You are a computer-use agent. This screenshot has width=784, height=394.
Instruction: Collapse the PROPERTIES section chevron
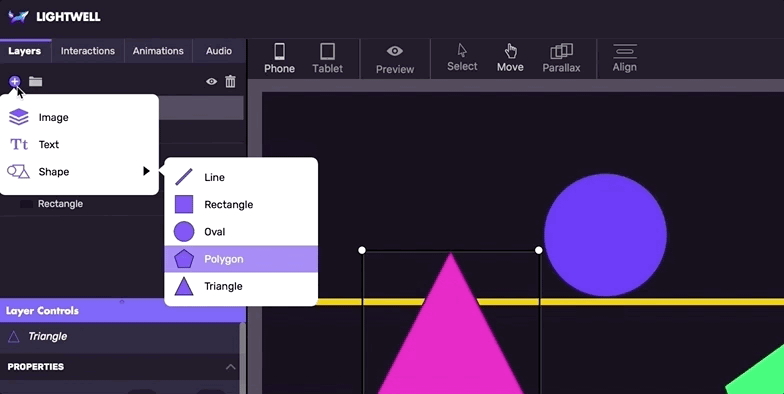point(230,367)
